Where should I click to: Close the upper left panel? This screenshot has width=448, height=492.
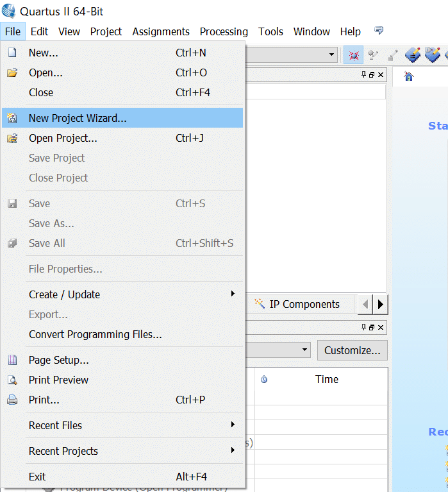[x=381, y=74]
